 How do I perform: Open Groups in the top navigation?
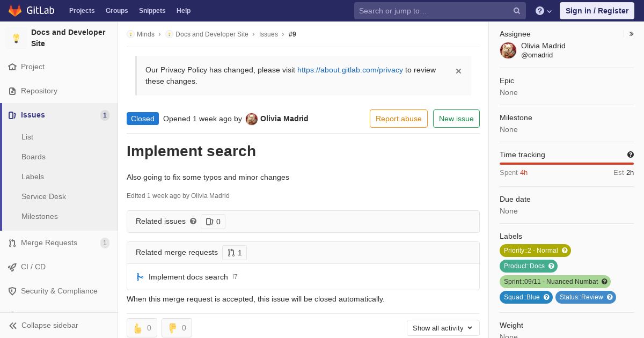click(116, 11)
